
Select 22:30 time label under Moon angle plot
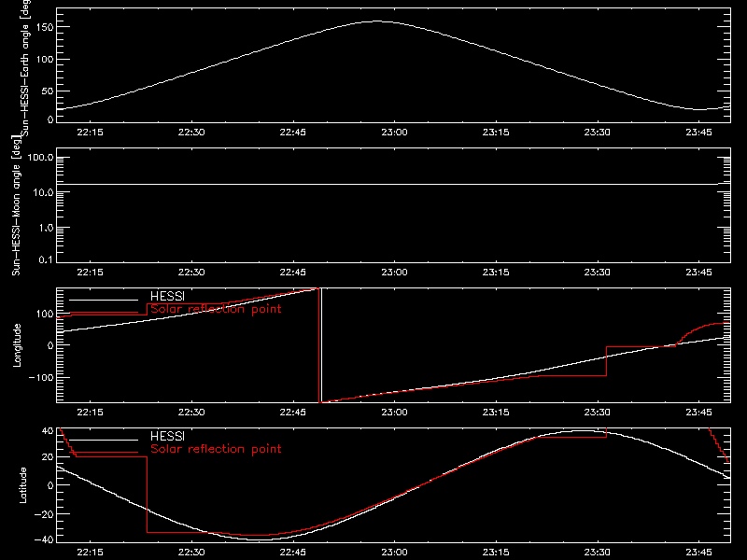[x=191, y=273]
